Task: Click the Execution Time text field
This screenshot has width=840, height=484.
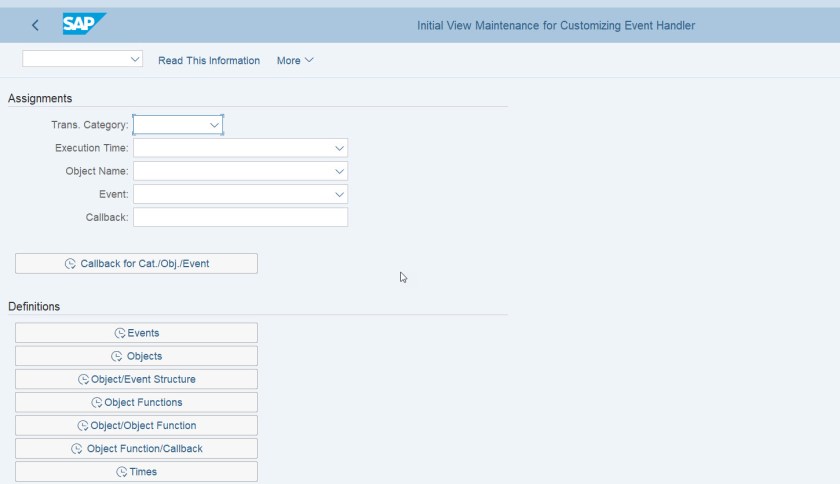Action: coord(232,148)
